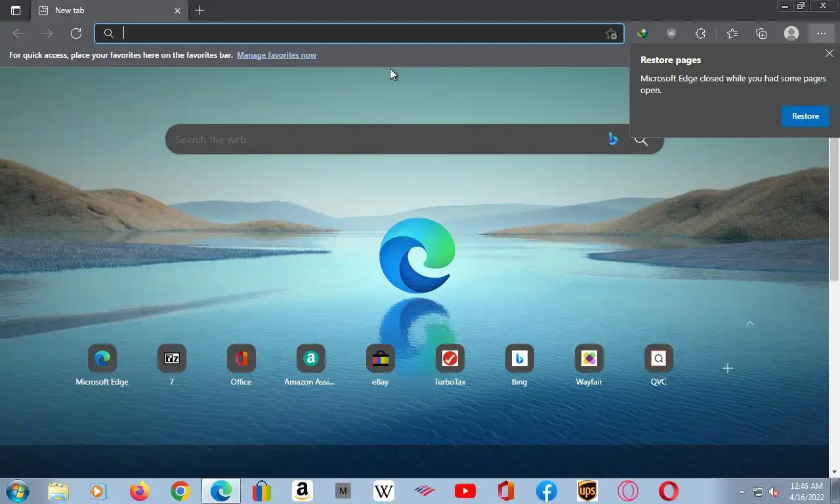
Task: Show hidden system tray icons
Action: pos(742,492)
